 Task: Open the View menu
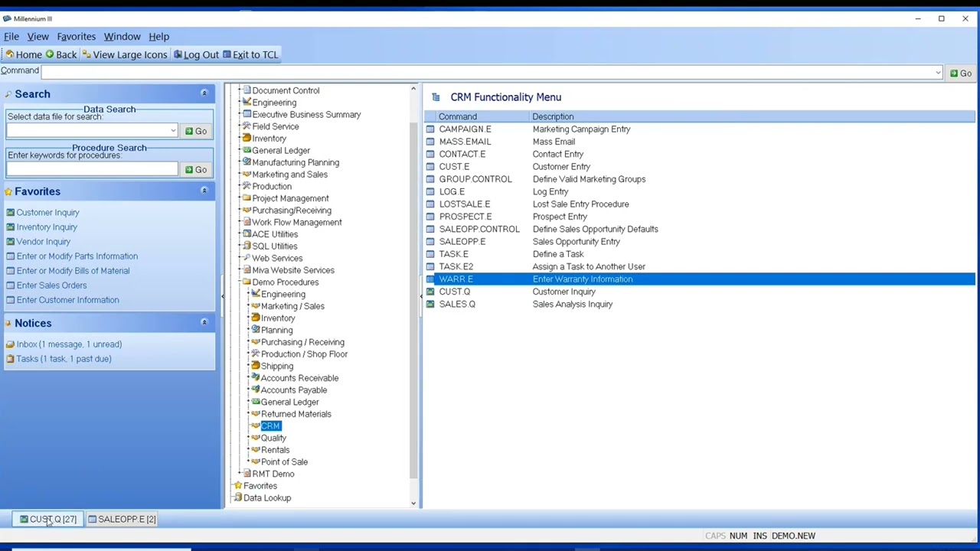pos(38,36)
